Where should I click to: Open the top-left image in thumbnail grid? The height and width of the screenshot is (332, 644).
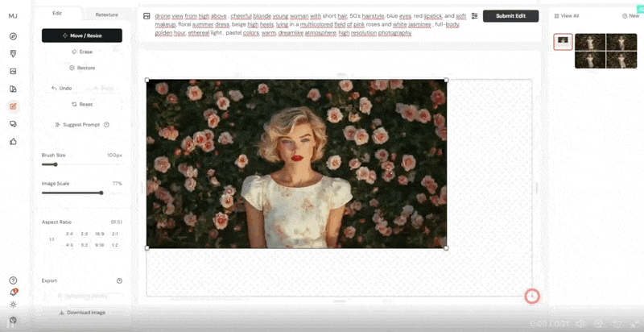(590, 43)
